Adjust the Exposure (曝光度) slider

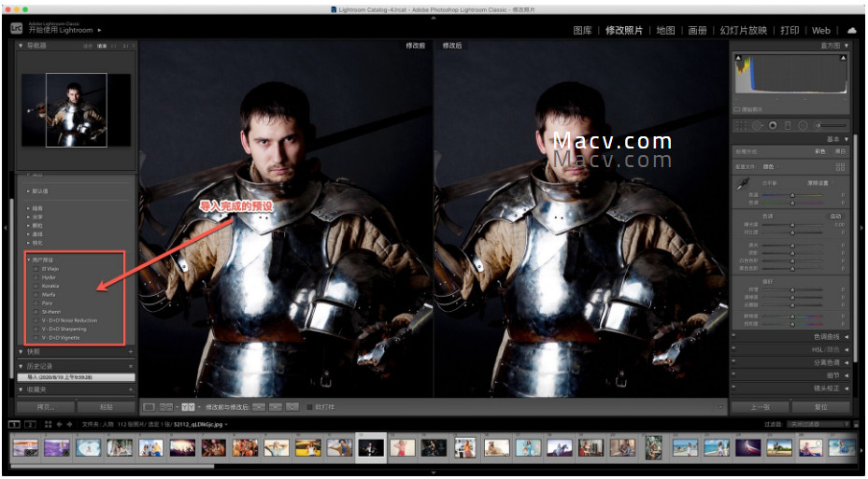tap(792, 225)
